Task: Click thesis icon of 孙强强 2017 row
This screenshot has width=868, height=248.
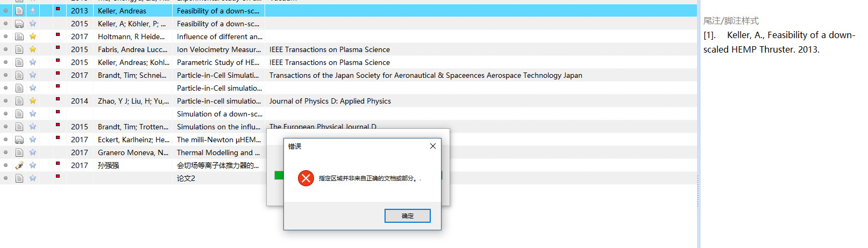Action: coord(19,165)
